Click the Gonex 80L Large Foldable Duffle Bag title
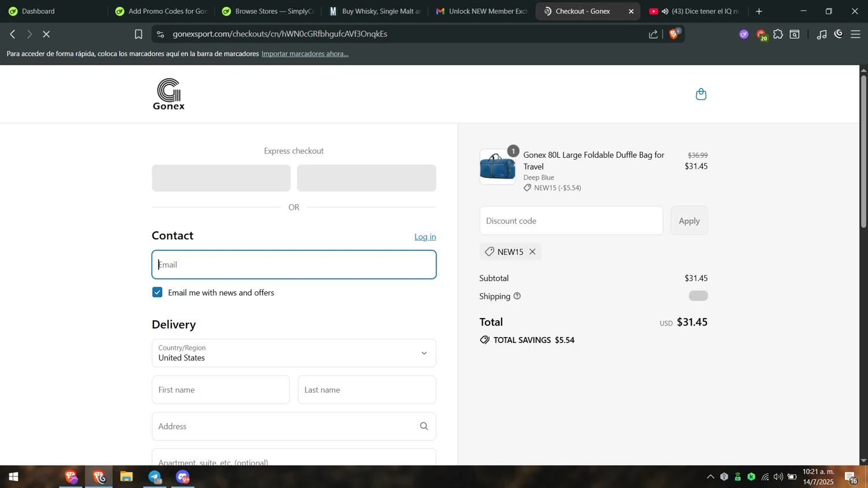 pos(594,161)
